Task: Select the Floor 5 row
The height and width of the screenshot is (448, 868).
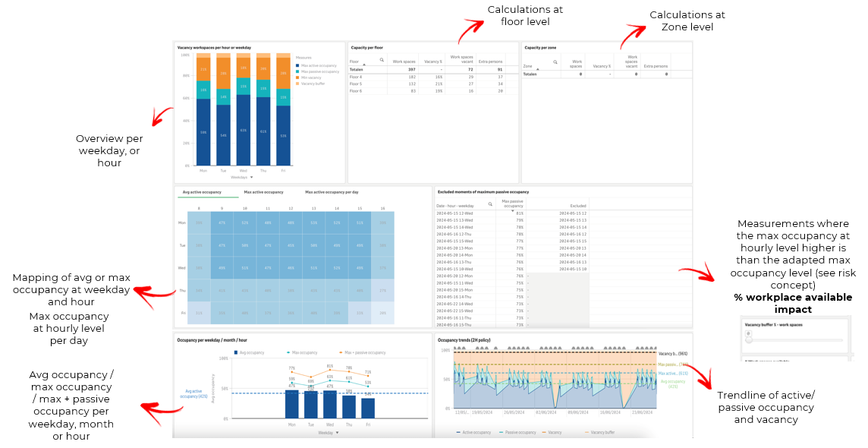Action: click(x=433, y=84)
